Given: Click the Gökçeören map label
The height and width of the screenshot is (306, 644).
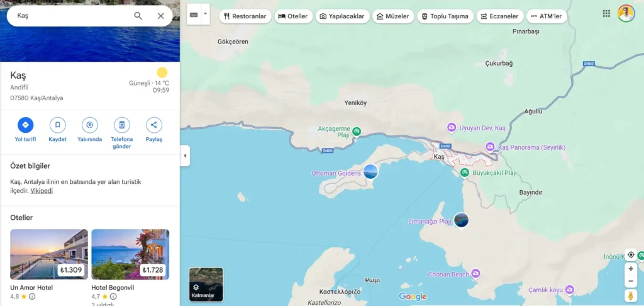Looking at the screenshot, I should [233, 42].
